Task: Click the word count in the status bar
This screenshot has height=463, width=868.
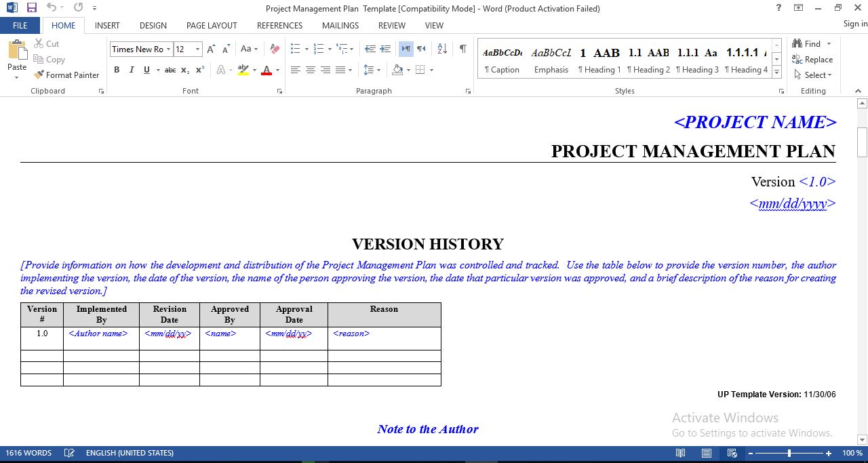Action: (28, 453)
